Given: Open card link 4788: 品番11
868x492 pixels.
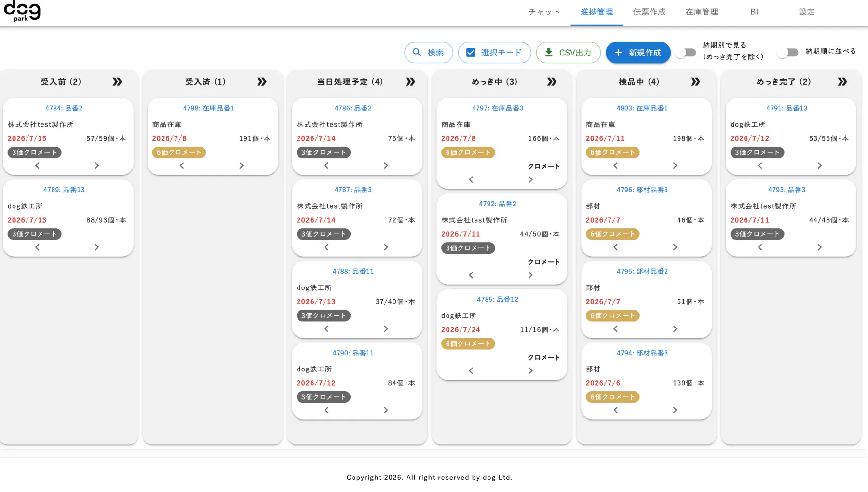Looking at the screenshot, I should pos(353,272).
